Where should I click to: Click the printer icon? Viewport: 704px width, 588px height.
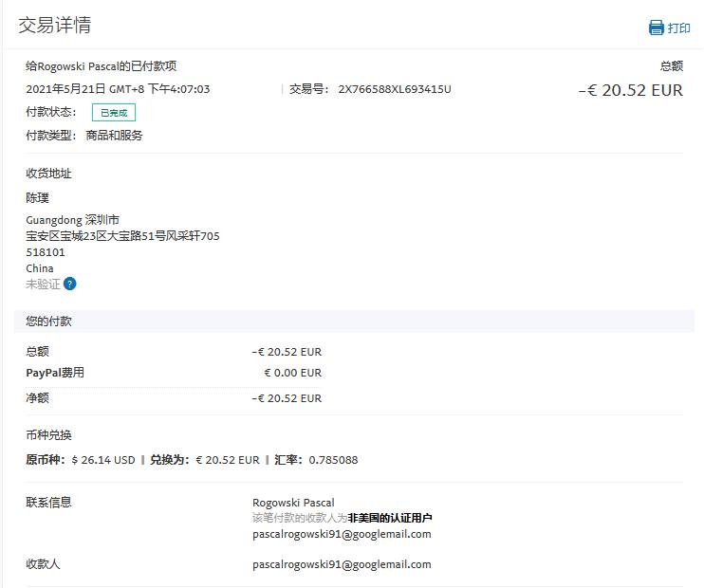pos(656,28)
